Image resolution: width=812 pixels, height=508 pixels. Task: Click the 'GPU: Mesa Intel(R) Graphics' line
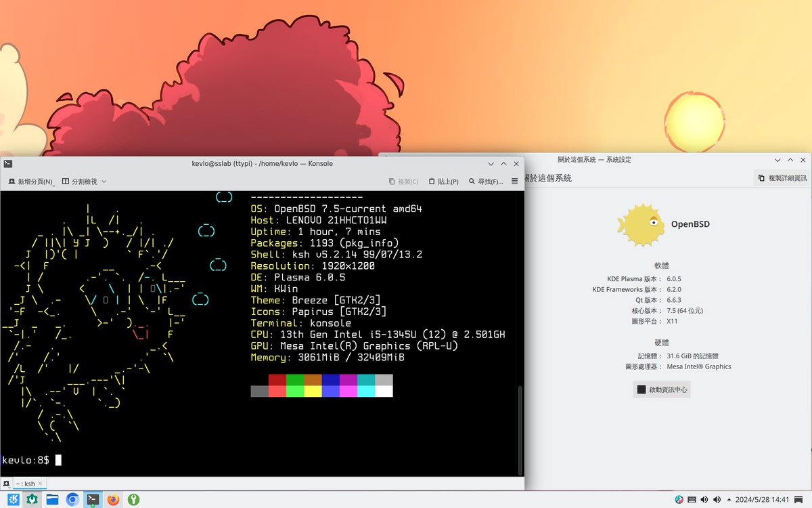(x=354, y=346)
